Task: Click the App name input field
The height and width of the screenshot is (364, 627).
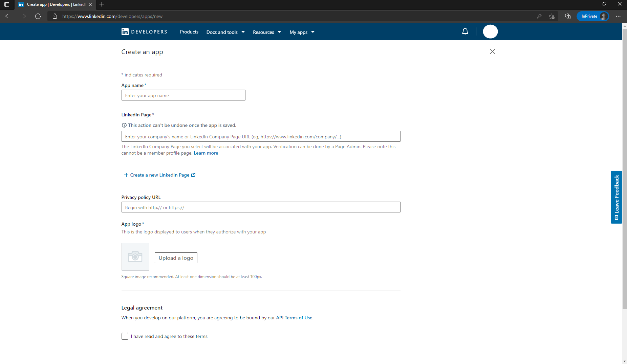Action: point(183,95)
